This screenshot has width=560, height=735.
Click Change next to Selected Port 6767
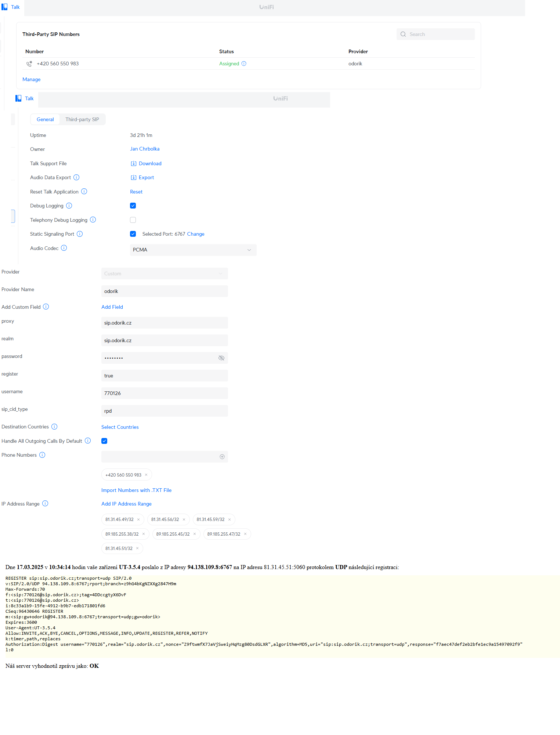(196, 234)
